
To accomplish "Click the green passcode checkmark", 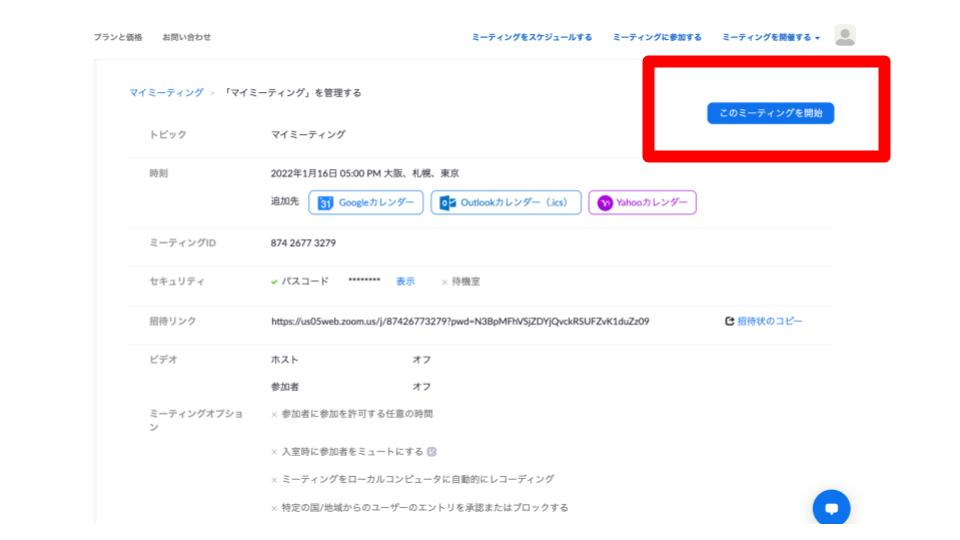I will click(274, 282).
